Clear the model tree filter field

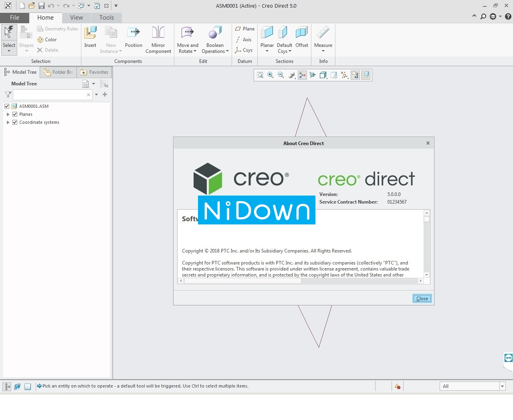(89, 95)
